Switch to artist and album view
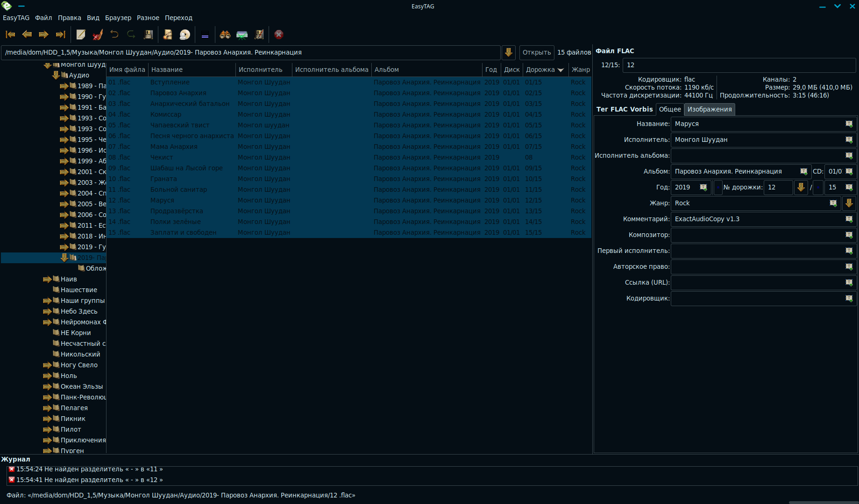 click(x=185, y=35)
